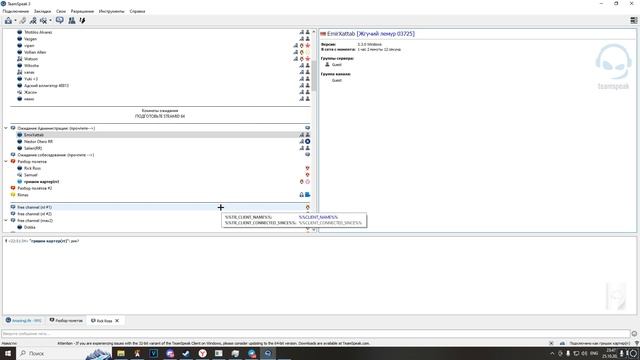Image resolution: width=640 pixels, height=360 pixels.
Task: Select the Разбор полетов #2 channel
Action: [35, 189]
